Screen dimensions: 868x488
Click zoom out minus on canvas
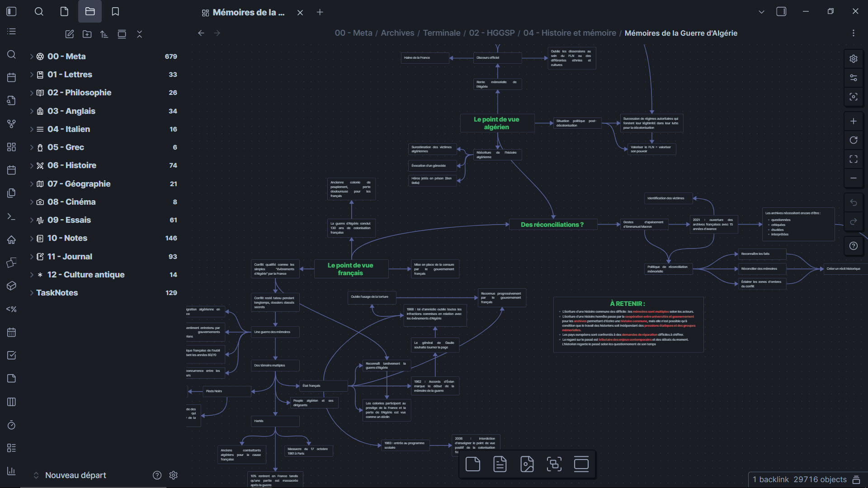(853, 178)
